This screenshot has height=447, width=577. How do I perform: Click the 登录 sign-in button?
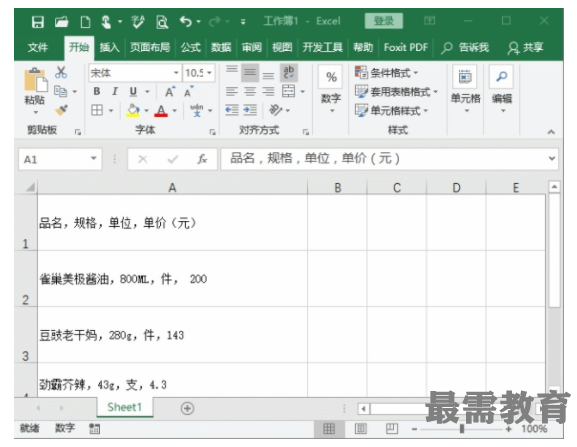383,21
